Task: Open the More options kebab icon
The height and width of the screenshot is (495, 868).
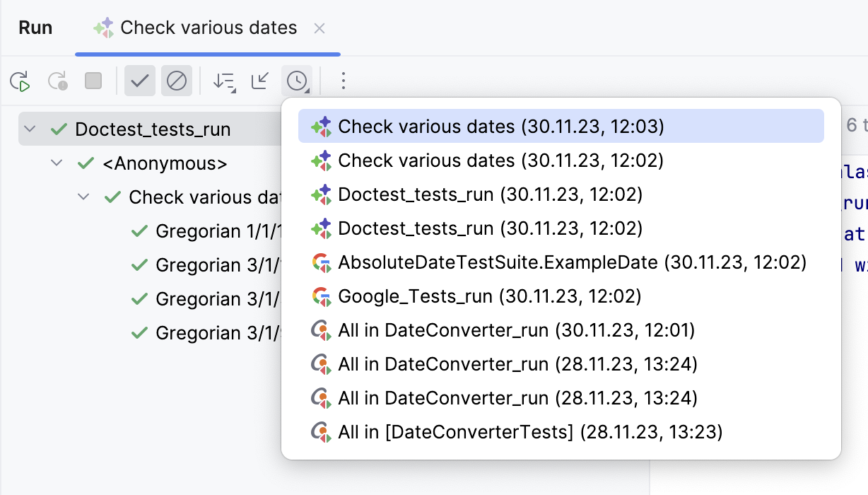Action: (x=343, y=81)
